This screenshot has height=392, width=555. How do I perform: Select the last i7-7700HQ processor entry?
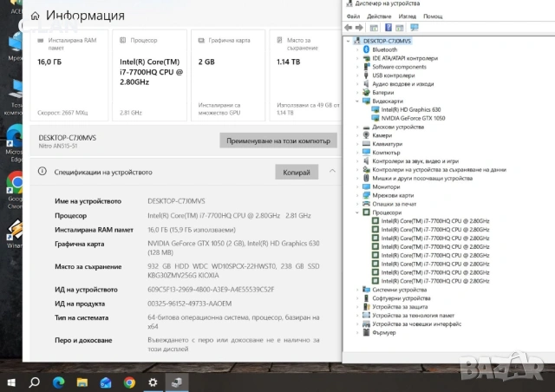coord(435,281)
